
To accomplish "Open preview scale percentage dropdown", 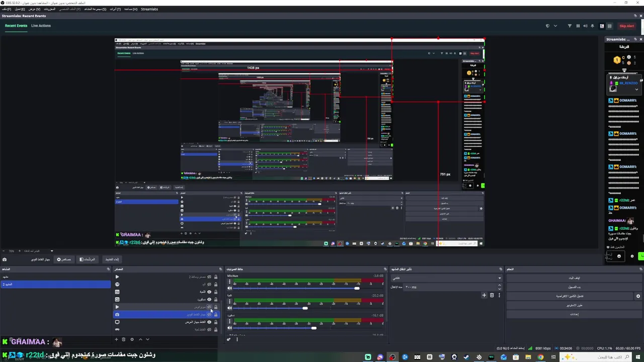I will click(51, 251).
